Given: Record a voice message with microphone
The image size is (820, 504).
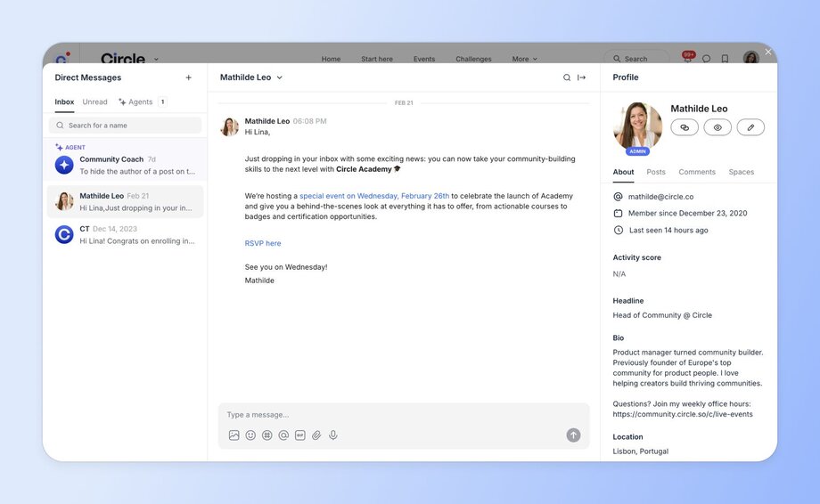Looking at the screenshot, I should [x=333, y=435].
